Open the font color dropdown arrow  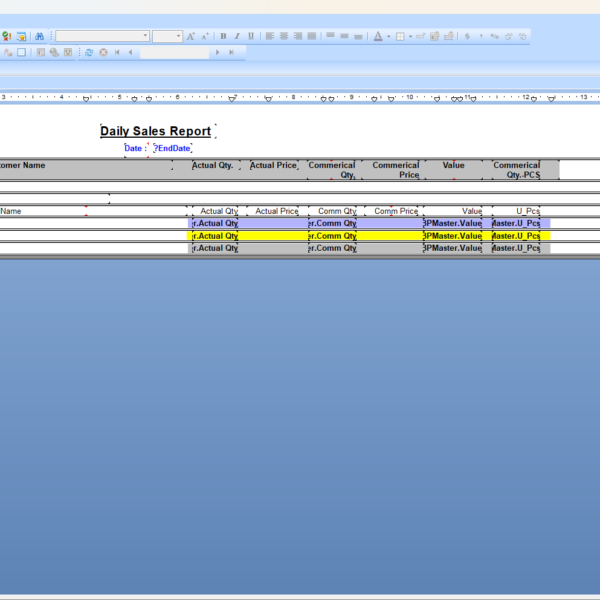click(x=389, y=37)
